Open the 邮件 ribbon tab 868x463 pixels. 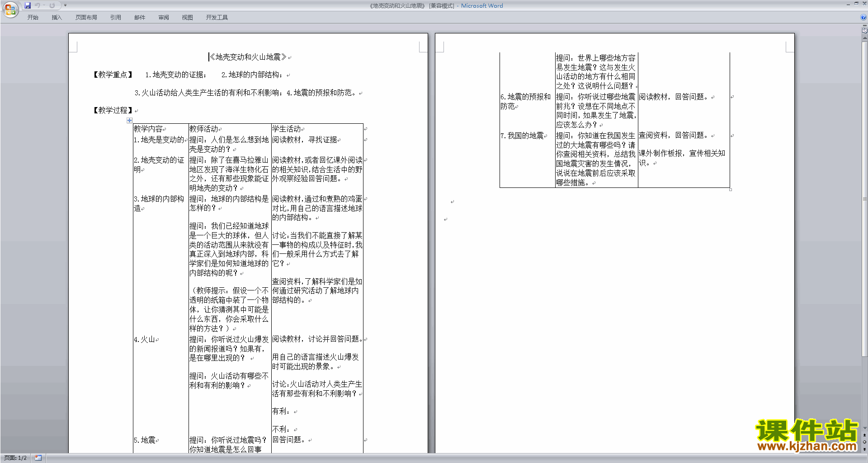pos(140,18)
